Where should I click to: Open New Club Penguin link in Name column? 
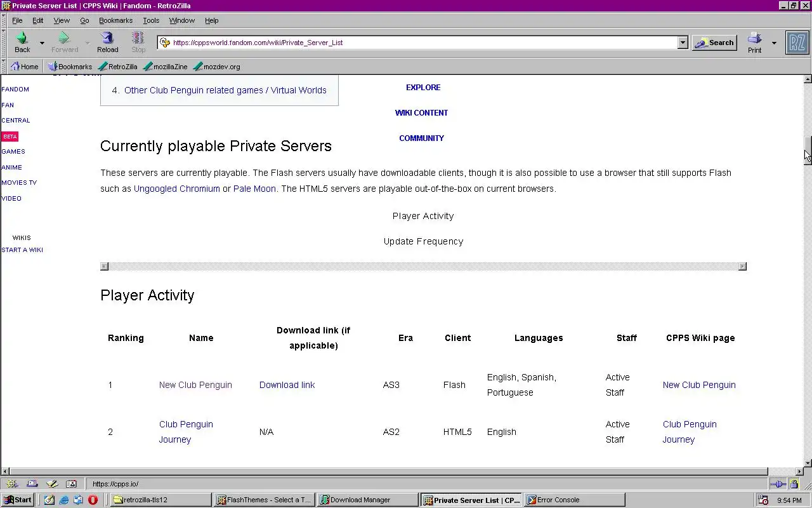(x=195, y=385)
